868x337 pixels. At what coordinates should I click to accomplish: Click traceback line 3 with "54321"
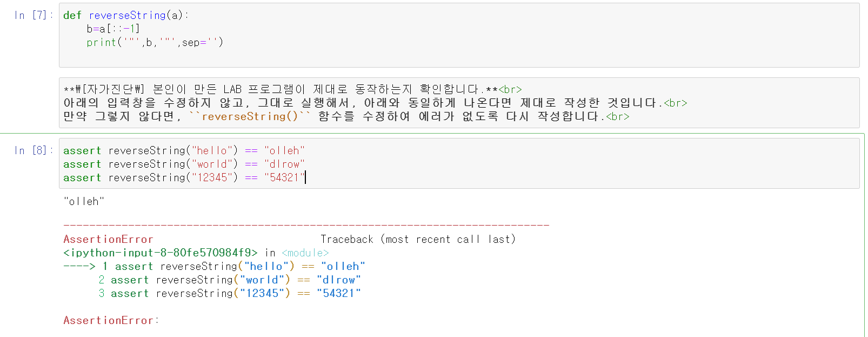pyautogui.click(x=230, y=293)
